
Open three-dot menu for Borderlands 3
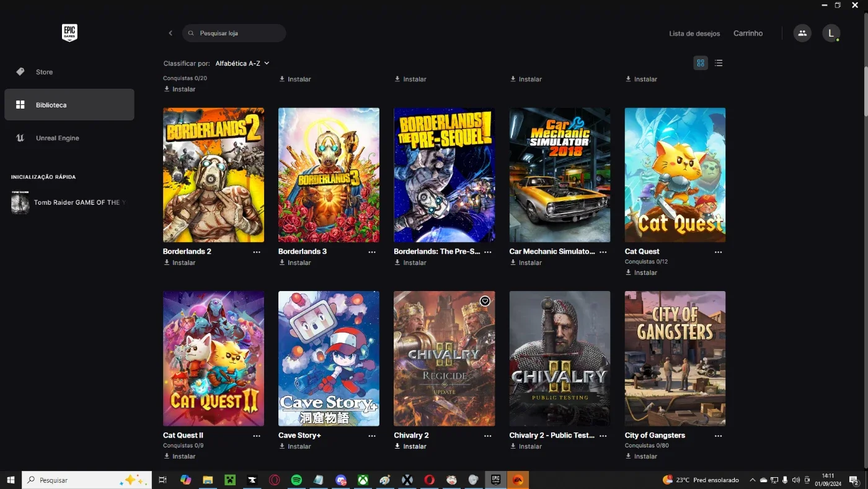[x=372, y=252]
